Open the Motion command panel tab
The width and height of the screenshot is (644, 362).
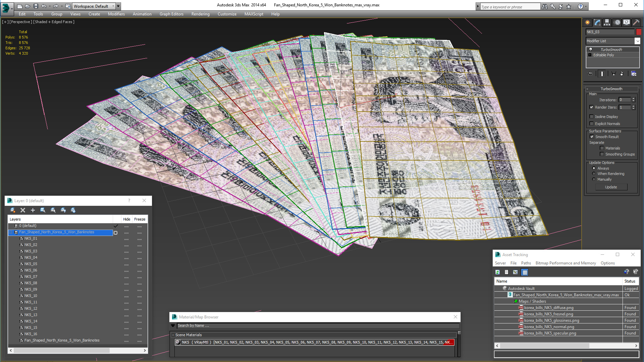tap(617, 22)
